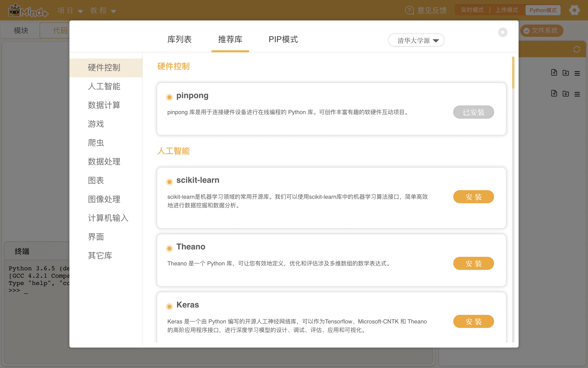Click the Theano library name

point(191,247)
